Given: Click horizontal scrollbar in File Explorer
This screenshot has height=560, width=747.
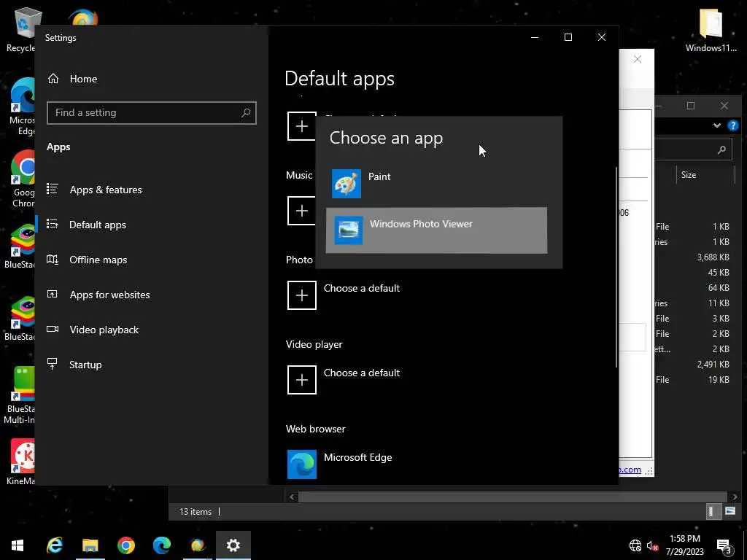Looking at the screenshot, I should [512, 497].
